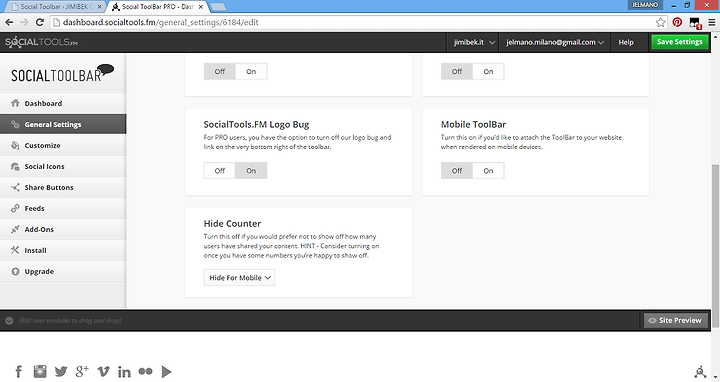Click the JELMANO profile button in the title bar
The width and height of the screenshot is (720, 382).
tap(645, 5)
